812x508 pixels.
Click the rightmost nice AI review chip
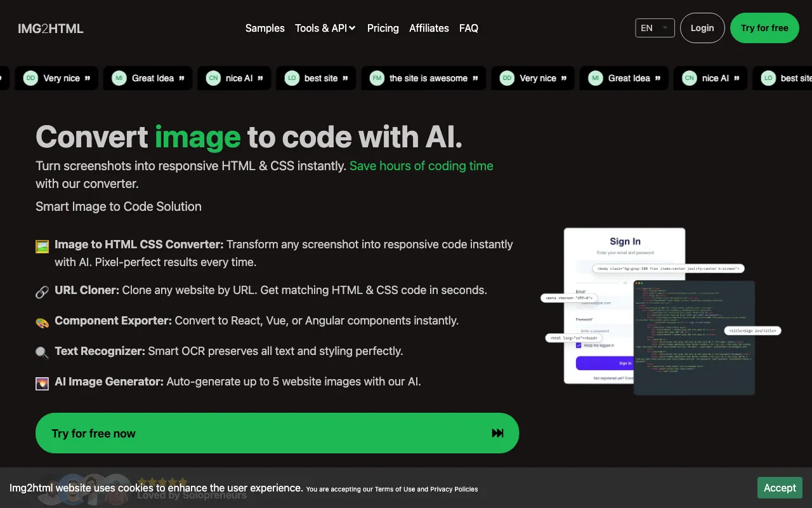710,78
